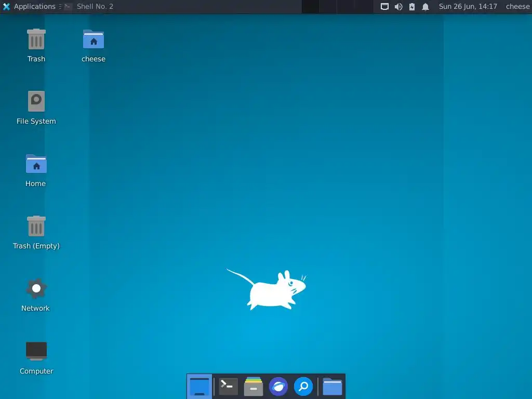The width and height of the screenshot is (532, 399).
Task: Launch the terminal emulator from the dock
Action: tap(228, 386)
